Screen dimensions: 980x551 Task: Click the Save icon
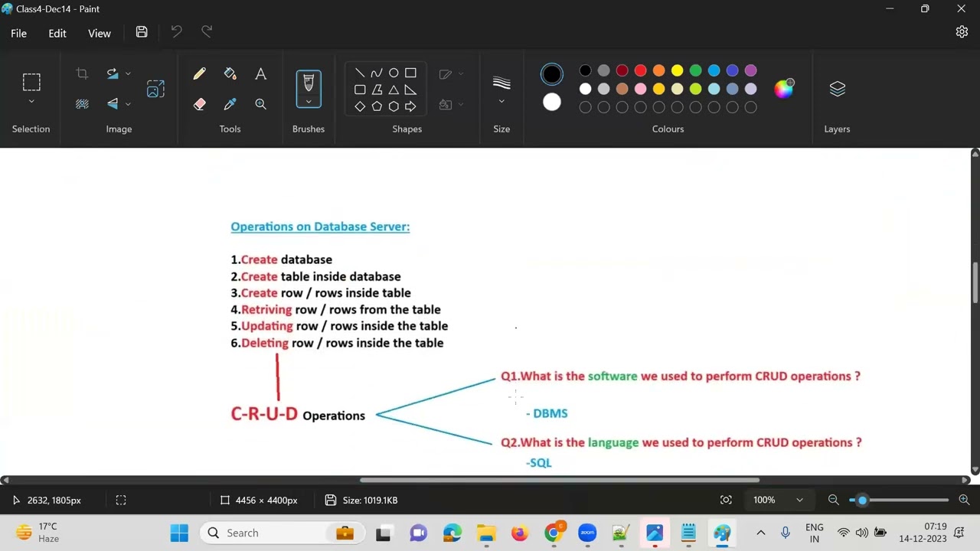pos(142,32)
